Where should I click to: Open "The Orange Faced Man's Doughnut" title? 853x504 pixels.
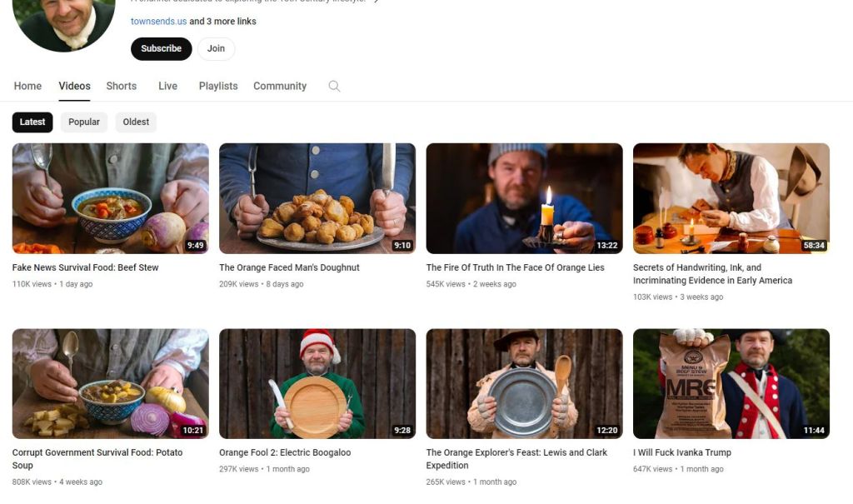pyautogui.click(x=289, y=267)
